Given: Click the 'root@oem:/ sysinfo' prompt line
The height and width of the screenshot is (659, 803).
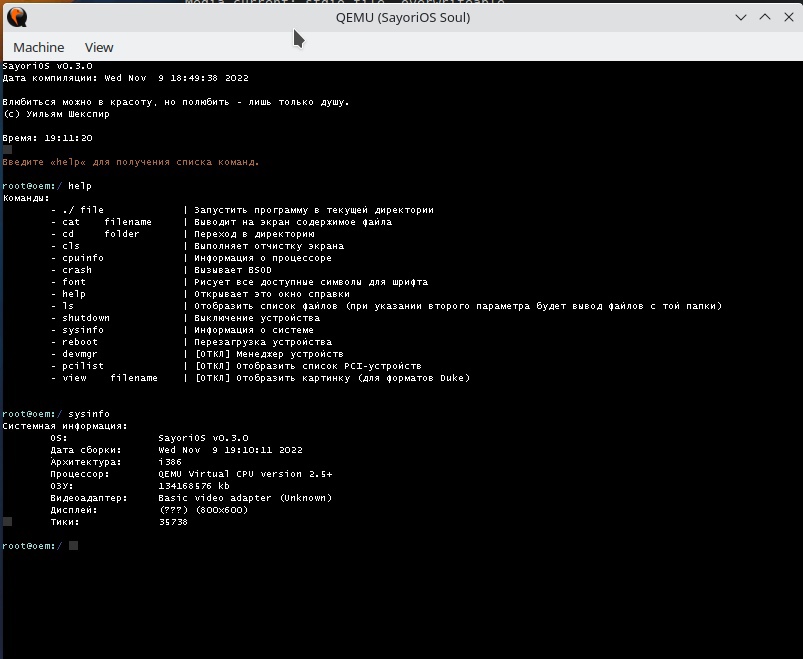Looking at the screenshot, I should [x=56, y=414].
